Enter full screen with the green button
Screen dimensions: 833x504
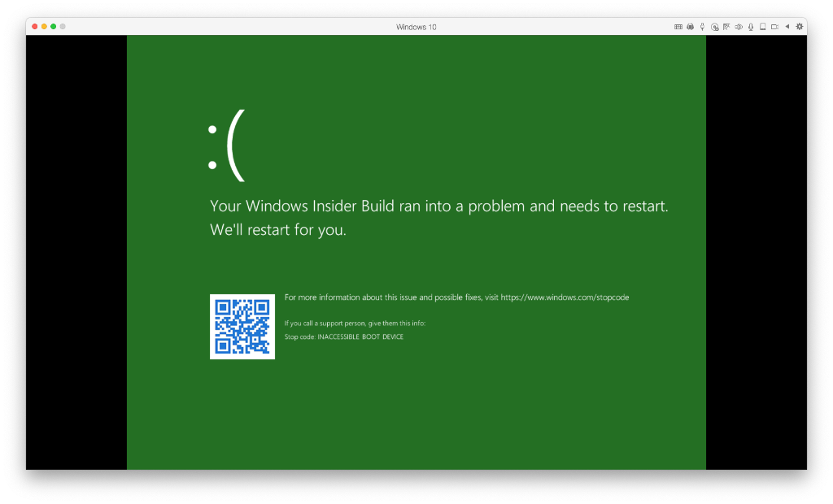(53, 27)
